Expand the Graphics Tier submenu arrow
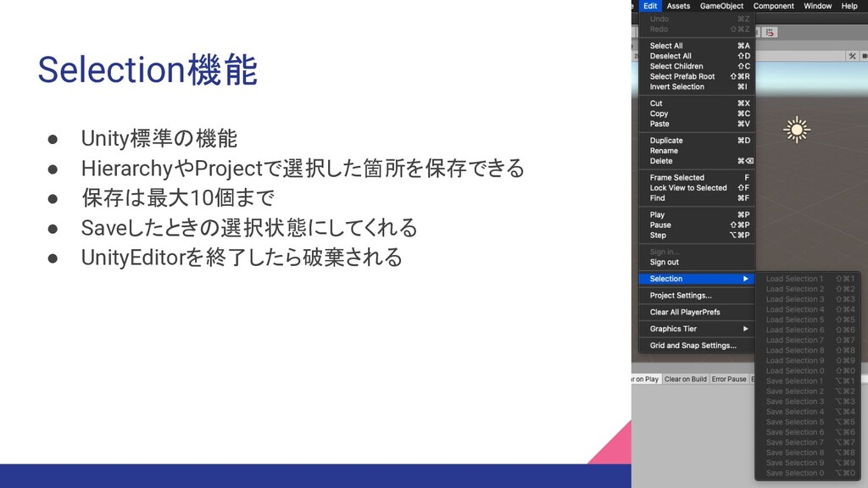Viewport: 868px width, 488px height. (x=746, y=329)
